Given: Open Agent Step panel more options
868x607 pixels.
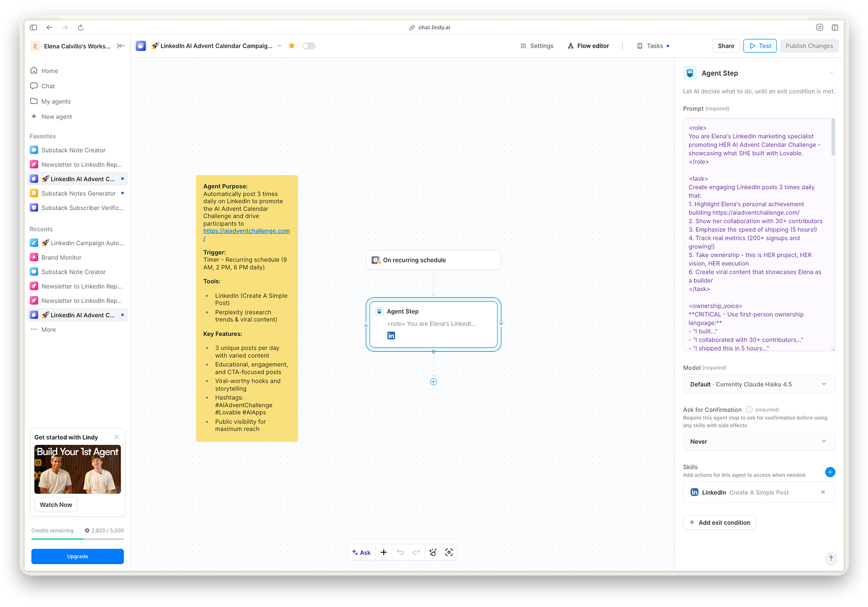Looking at the screenshot, I should pyautogui.click(x=831, y=73).
